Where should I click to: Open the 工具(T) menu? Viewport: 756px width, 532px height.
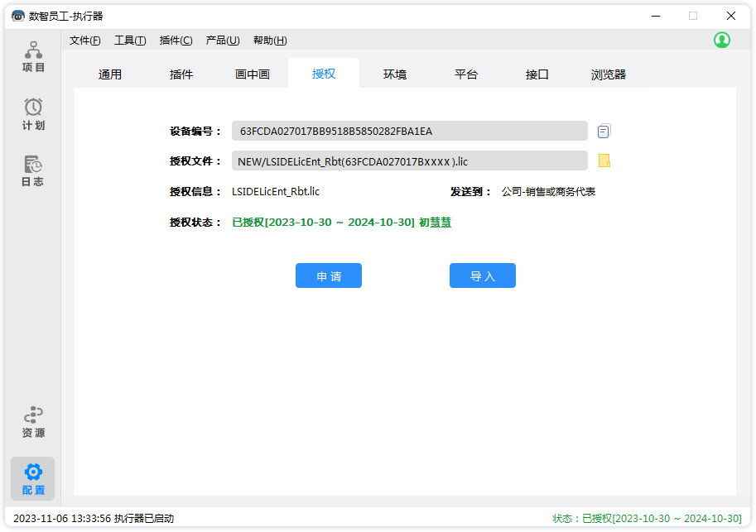(130, 41)
